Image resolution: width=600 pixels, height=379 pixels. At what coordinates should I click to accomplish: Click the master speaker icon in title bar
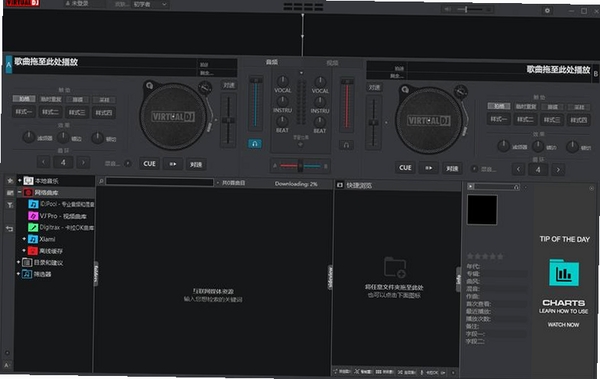(447, 9)
